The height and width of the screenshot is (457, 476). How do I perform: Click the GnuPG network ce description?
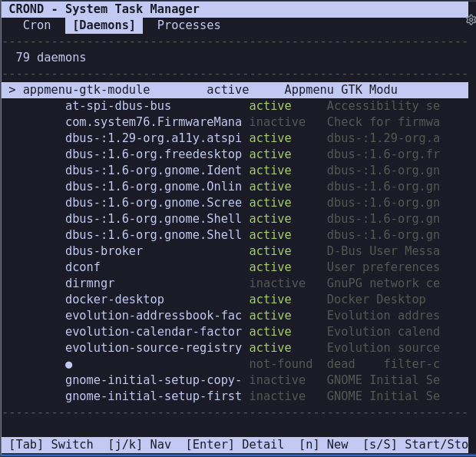(383, 283)
